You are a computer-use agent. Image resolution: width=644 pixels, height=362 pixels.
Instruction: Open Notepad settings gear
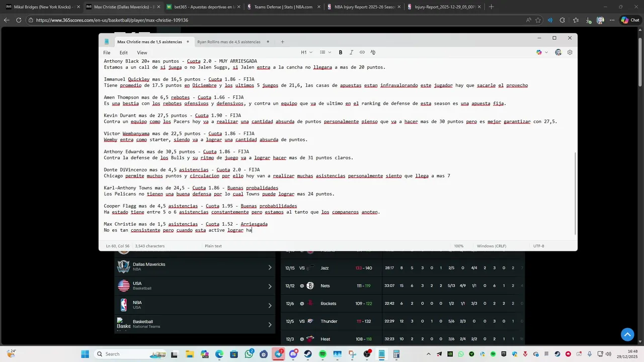570,52
